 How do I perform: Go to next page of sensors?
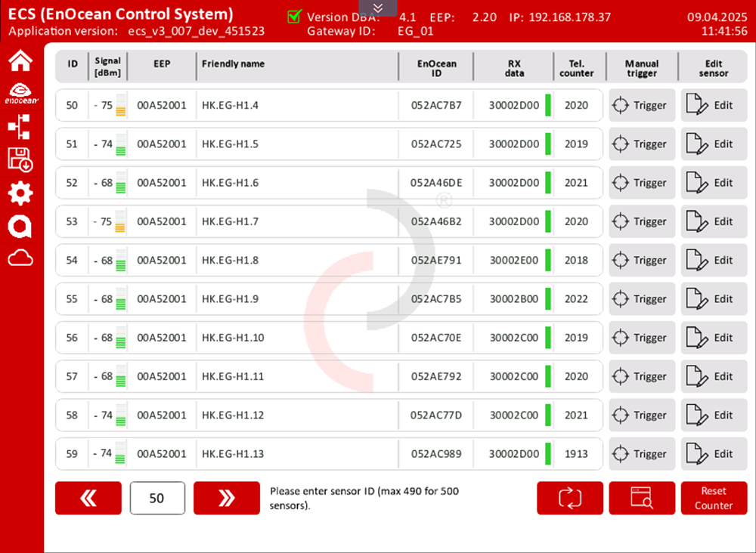click(226, 499)
